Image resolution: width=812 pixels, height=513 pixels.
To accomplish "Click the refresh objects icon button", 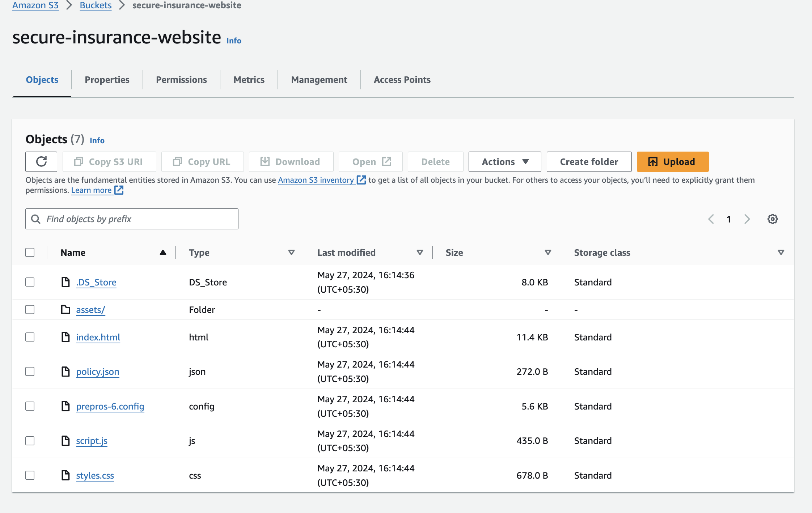I will (41, 162).
